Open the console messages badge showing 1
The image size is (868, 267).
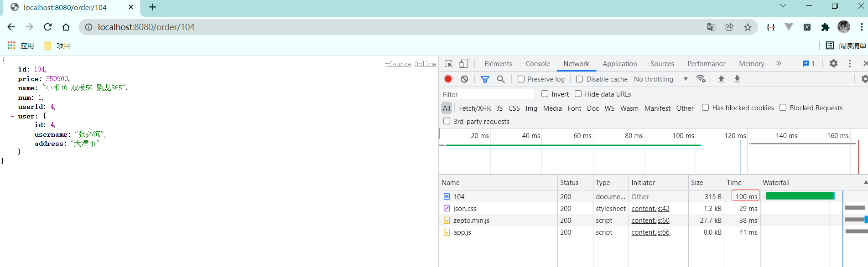[809, 64]
